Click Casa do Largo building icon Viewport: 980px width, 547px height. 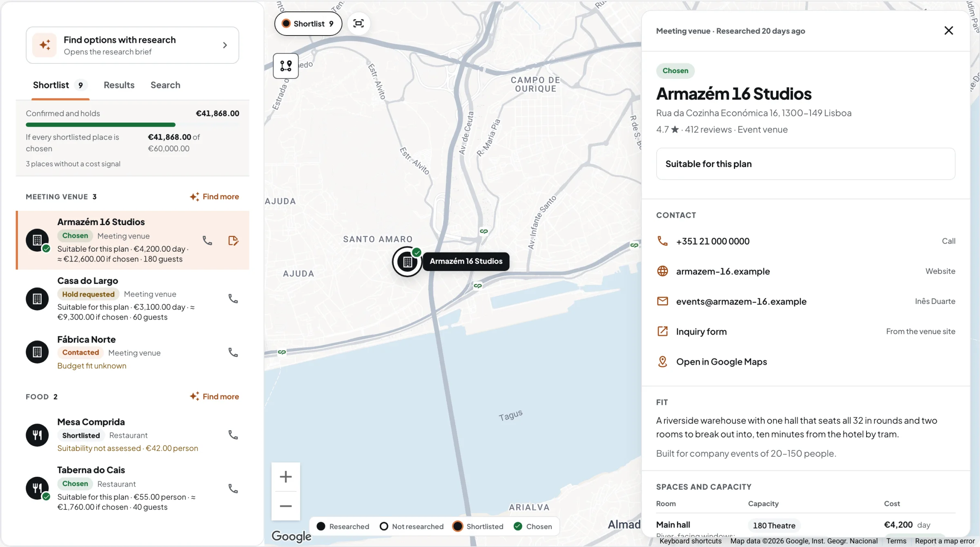click(x=37, y=299)
